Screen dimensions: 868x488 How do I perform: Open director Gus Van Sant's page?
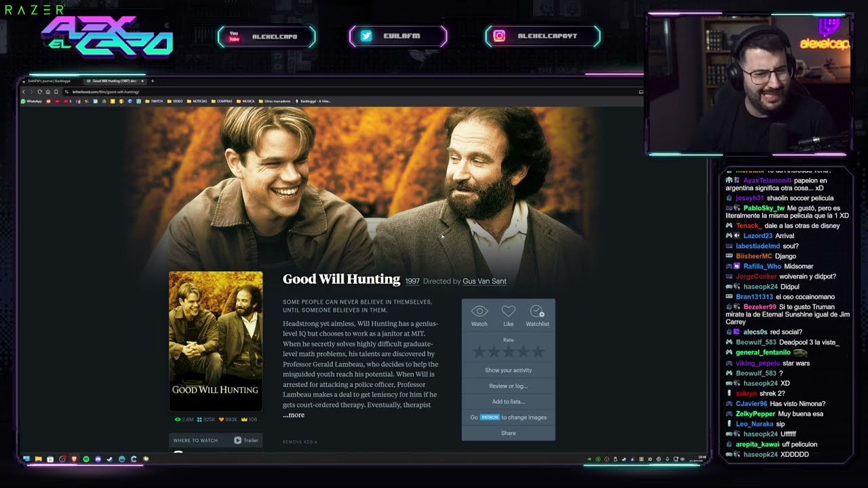(484, 281)
